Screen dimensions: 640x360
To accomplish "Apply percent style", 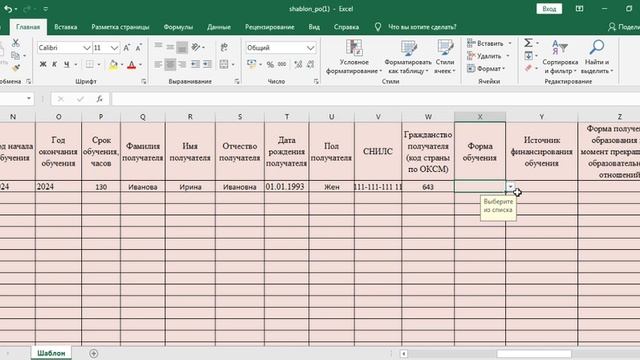I will pyautogui.click(x=270, y=64).
